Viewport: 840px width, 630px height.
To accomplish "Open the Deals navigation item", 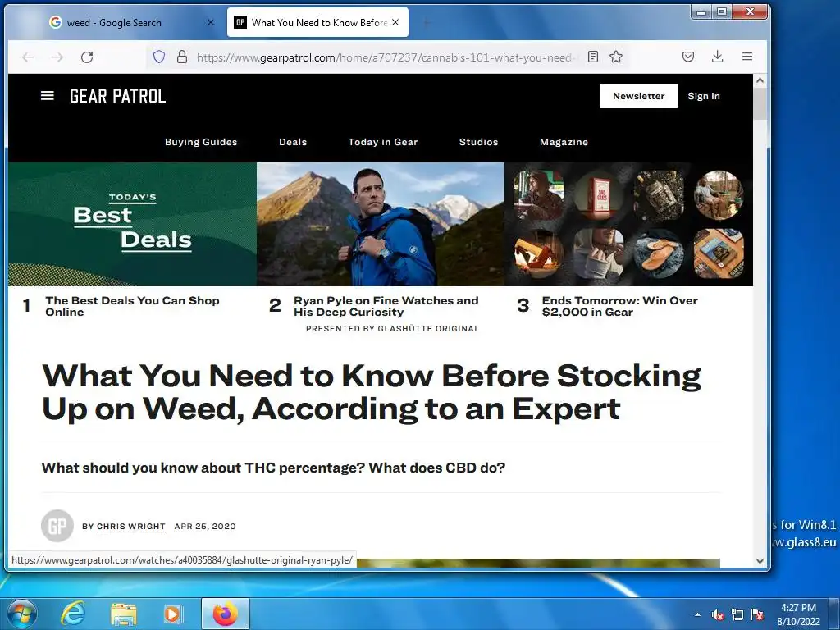I will (x=293, y=142).
